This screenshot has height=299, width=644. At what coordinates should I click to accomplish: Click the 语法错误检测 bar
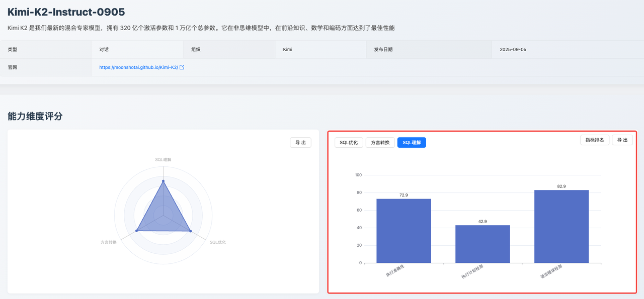coord(561,226)
